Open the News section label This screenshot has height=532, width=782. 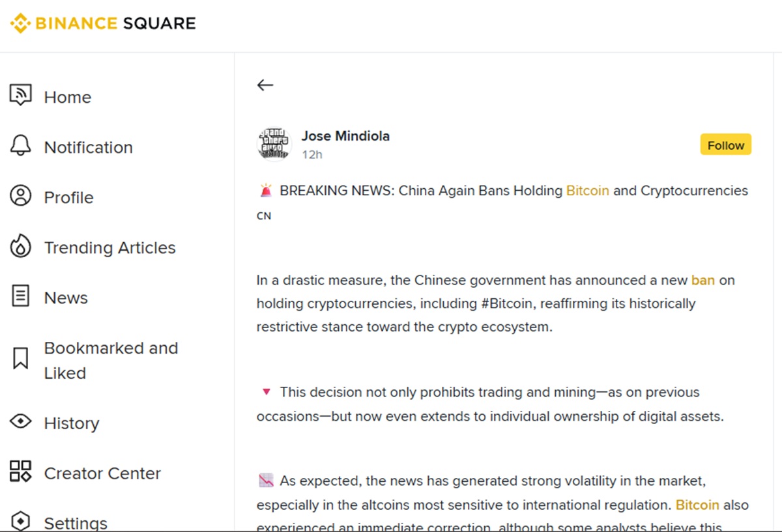click(66, 298)
